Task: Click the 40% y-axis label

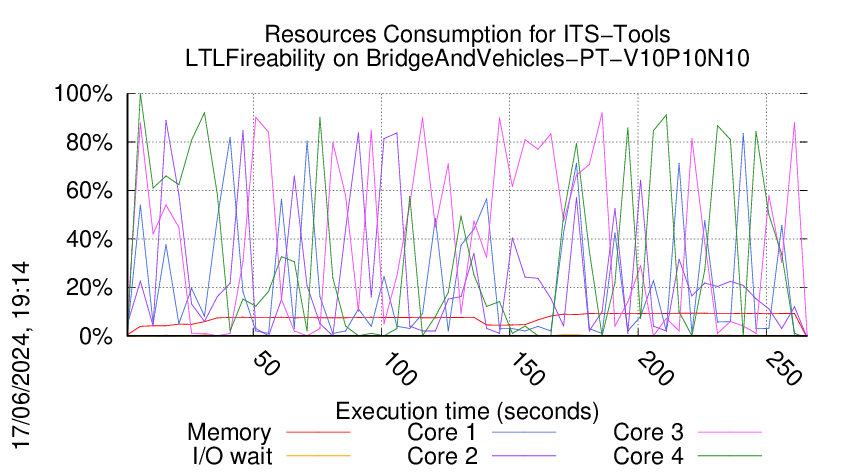Action: click(89, 239)
